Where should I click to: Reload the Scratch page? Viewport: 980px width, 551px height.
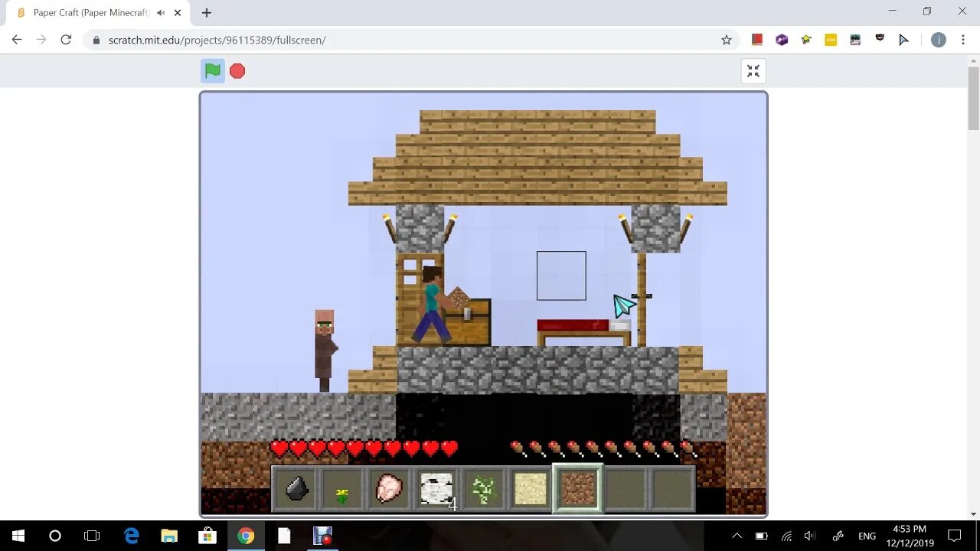pos(66,40)
